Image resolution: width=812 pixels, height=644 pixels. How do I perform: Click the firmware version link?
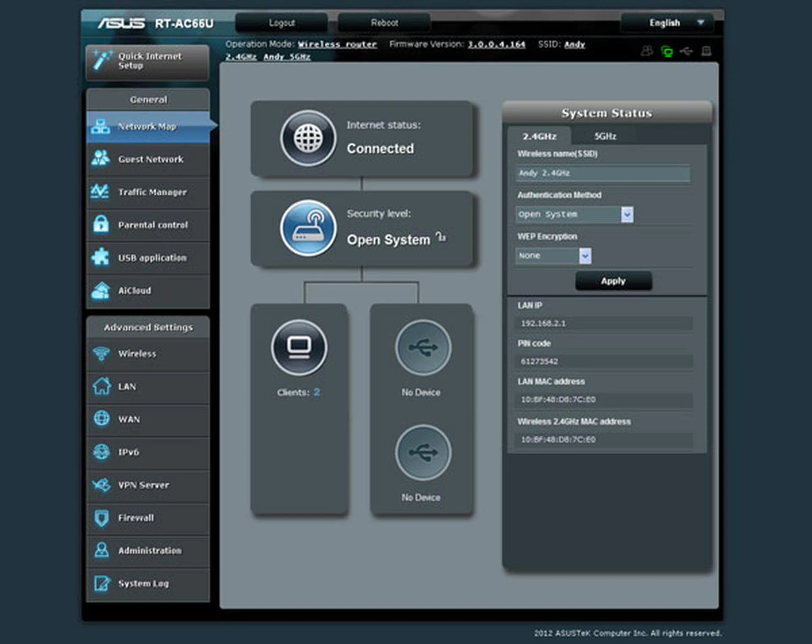(x=496, y=44)
